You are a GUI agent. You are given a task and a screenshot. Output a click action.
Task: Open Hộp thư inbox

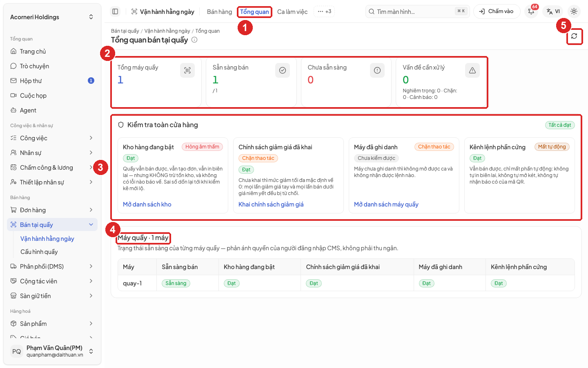pos(52,81)
